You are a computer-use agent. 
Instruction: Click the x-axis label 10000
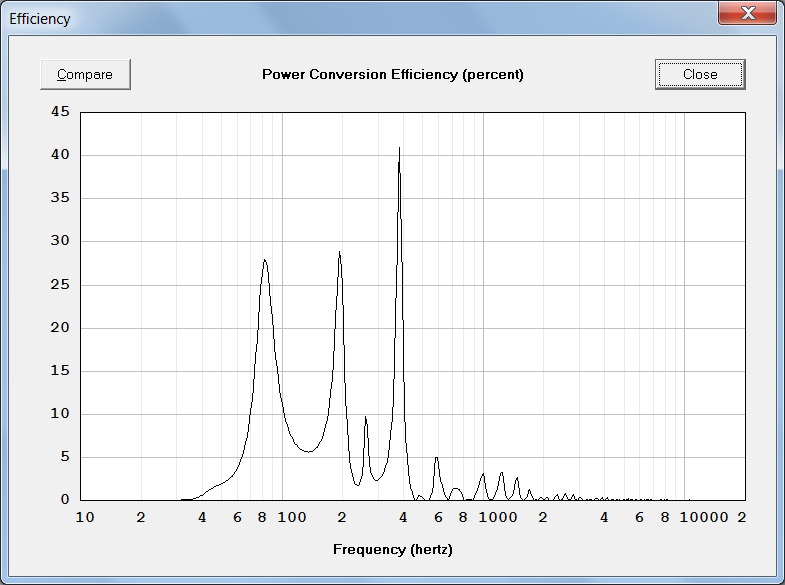point(704,517)
